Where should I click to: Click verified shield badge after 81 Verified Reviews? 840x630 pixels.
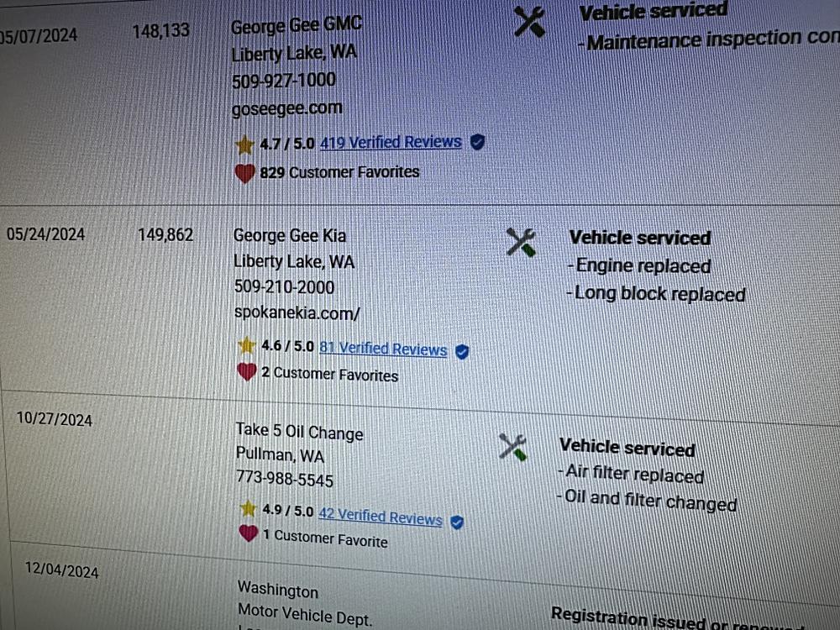point(461,351)
